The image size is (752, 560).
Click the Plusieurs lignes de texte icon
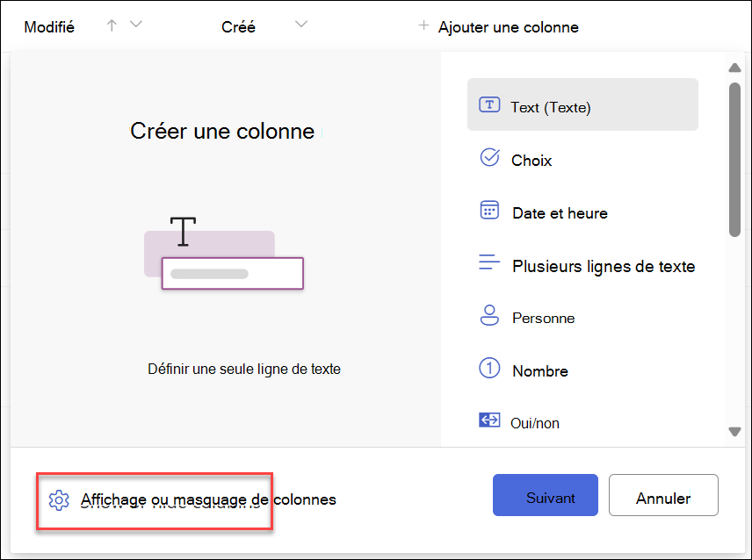489,262
